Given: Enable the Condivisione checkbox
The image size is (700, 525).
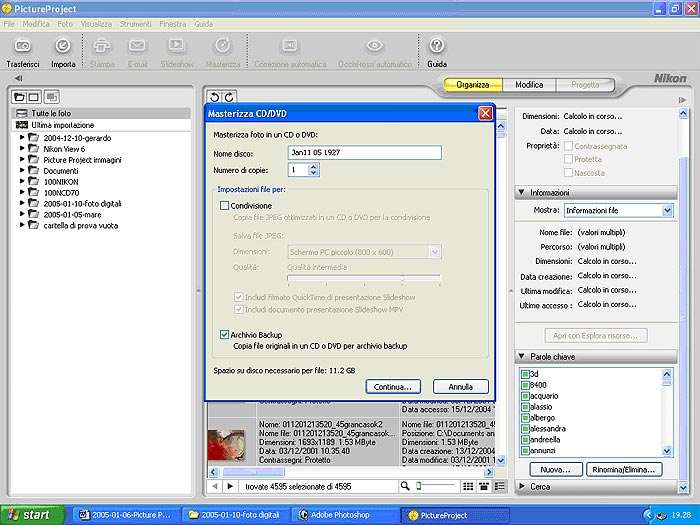Looking at the screenshot, I should click(224, 206).
